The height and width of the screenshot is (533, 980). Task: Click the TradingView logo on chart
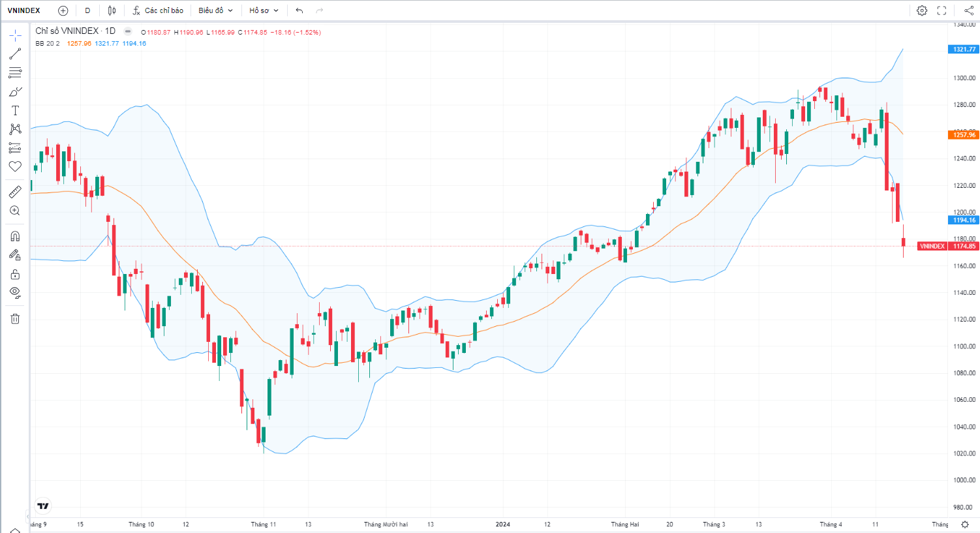tap(43, 506)
